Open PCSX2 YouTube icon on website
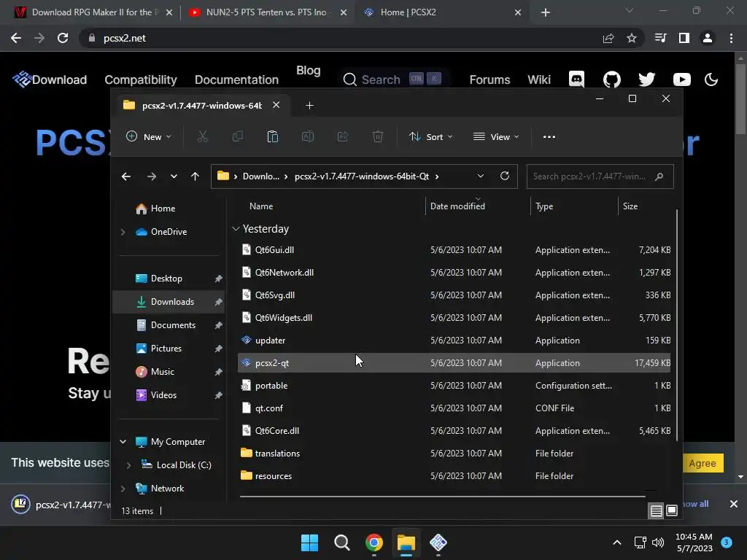747x560 pixels. (x=682, y=79)
